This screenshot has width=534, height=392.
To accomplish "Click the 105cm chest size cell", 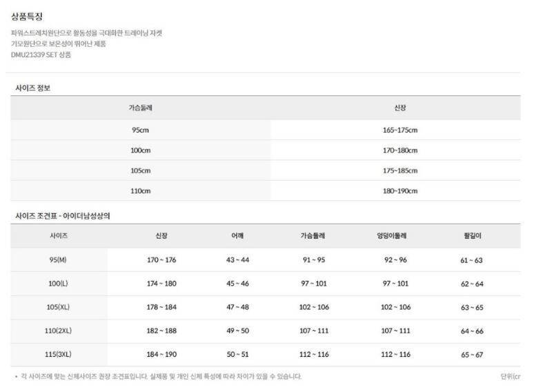I will [140, 170].
